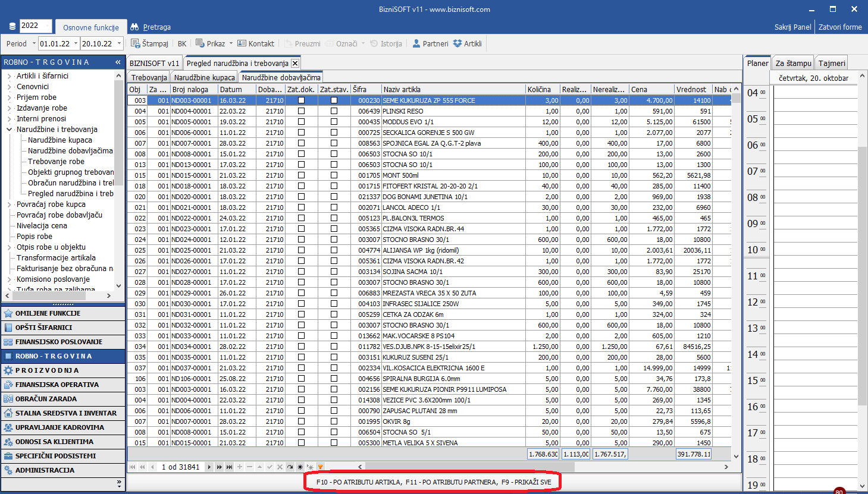Image resolution: width=868 pixels, height=494 pixels.
Task: Open the Partneri toolbar icon
Action: pyautogui.click(x=416, y=43)
